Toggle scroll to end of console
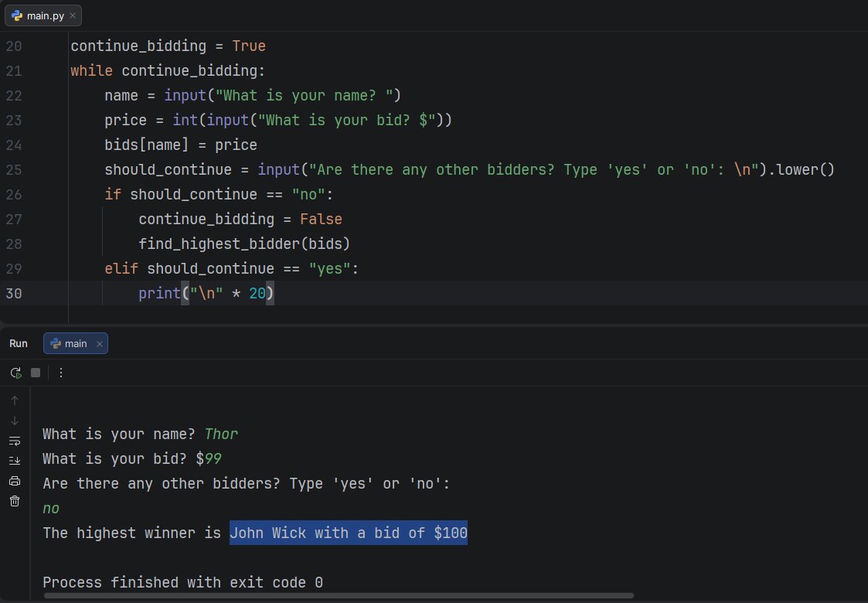This screenshot has height=603, width=868. click(x=15, y=461)
